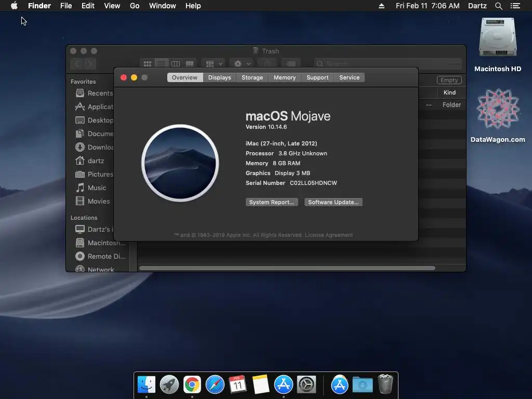The width and height of the screenshot is (532, 399).
Task: Select Dartz's iMac under Locations
Action: point(94,229)
